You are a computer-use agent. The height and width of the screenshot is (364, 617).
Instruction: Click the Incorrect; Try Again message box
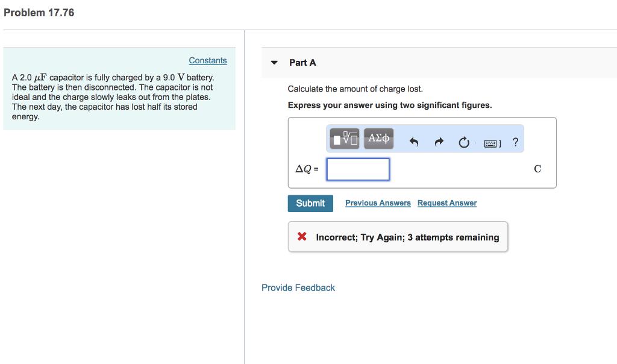[x=398, y=236]
